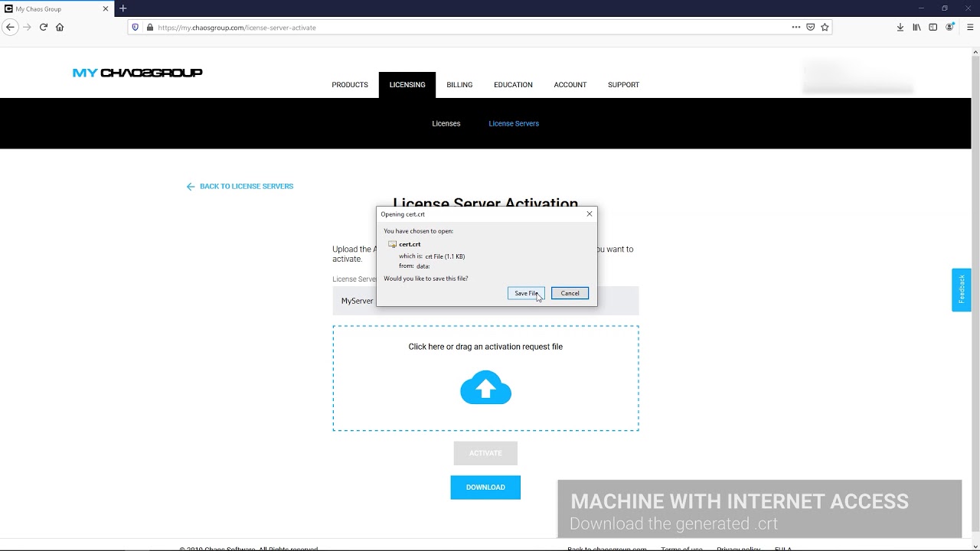Click the Firefox account avatar icon
Viewport: 980px width, 551px height.
950,27
